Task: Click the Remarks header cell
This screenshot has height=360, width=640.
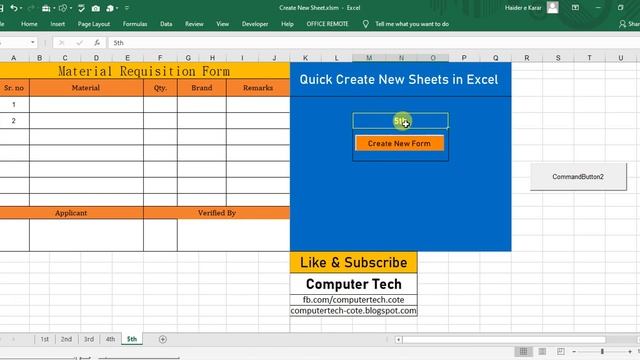Action: pyautogui.click(x=258, y=88)
